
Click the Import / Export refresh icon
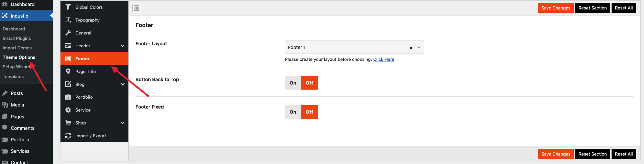68,136
